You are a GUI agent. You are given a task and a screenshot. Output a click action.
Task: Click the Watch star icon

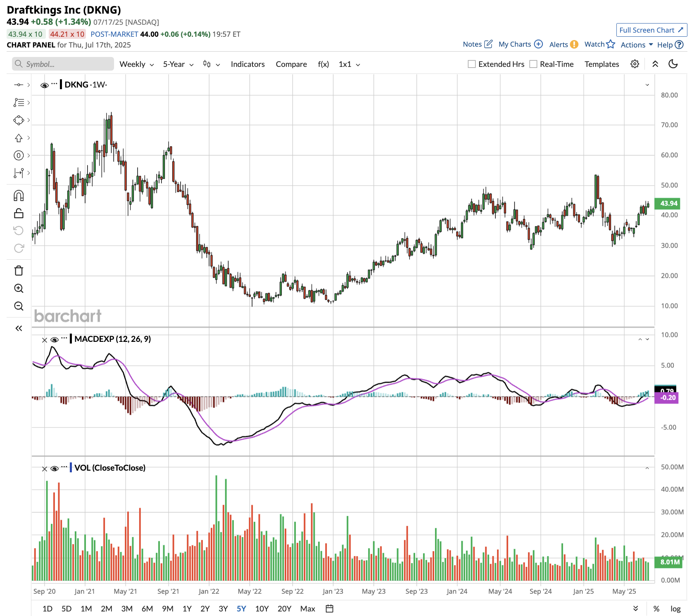click(x=611, y=44)
